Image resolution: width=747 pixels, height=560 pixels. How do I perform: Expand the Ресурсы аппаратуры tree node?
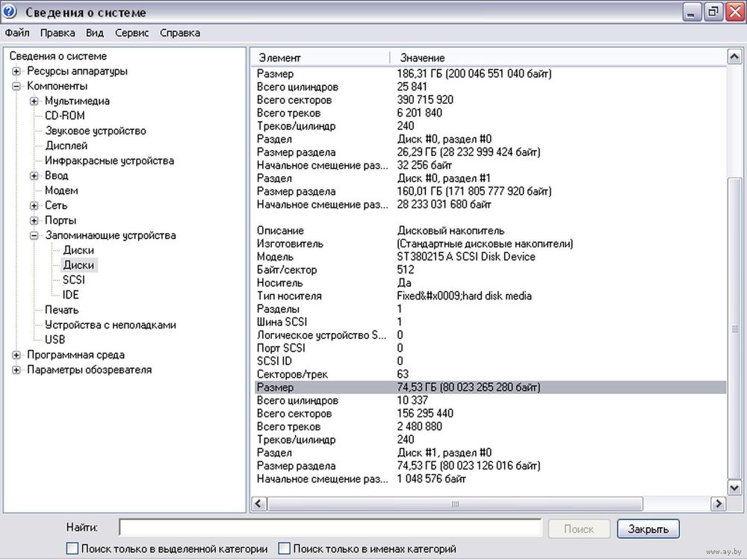16,72
